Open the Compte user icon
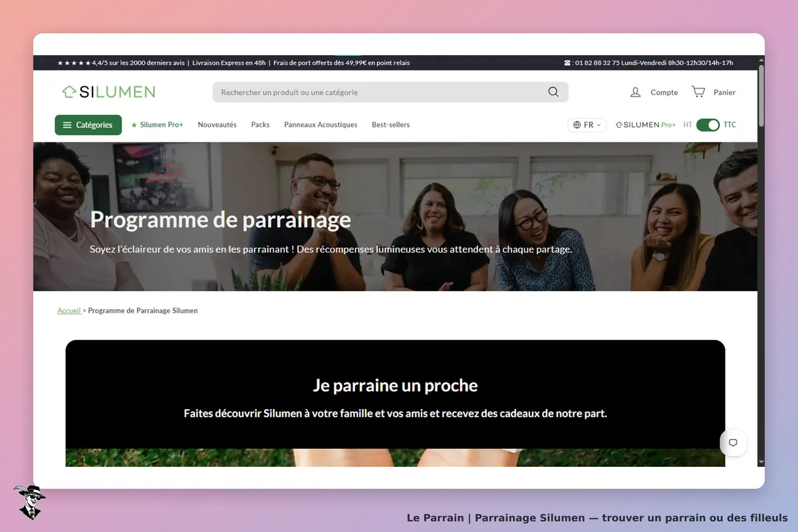The image size is (798, 532). click(x=636, y=92)
